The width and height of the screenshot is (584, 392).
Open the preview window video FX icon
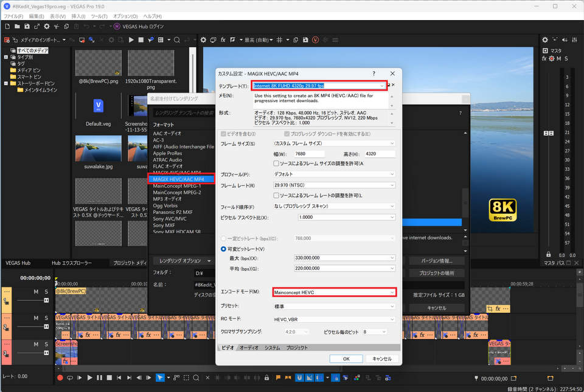(x=223, y=40)
